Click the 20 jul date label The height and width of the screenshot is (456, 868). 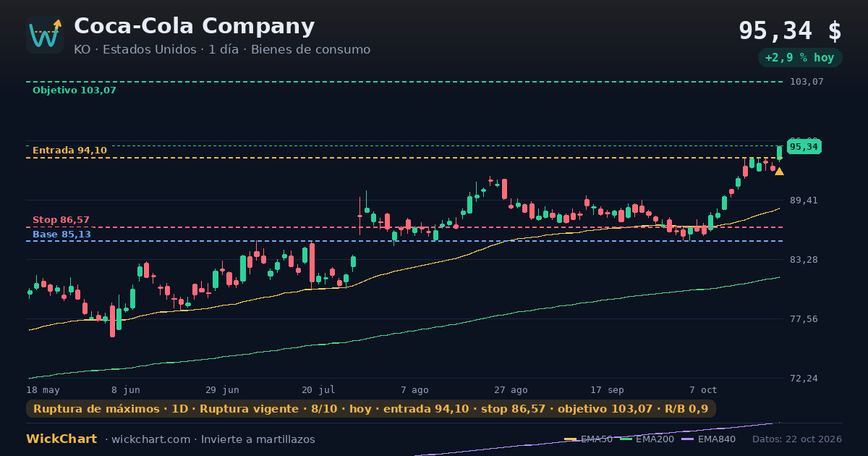click(x=318, y=389)
